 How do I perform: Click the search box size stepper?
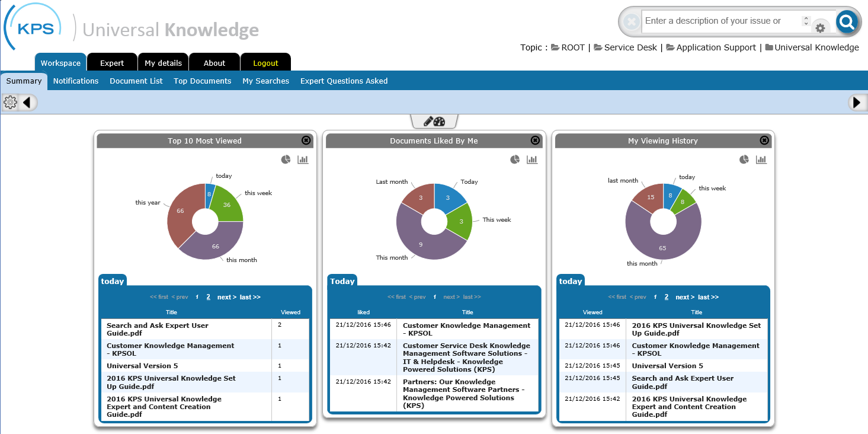pos(805,21)
